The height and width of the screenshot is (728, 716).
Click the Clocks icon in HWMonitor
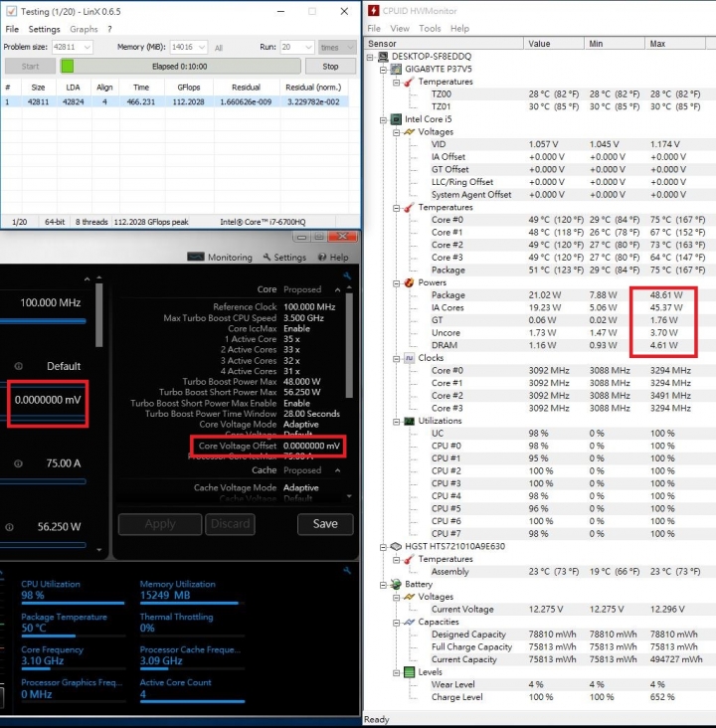(409, 358)
